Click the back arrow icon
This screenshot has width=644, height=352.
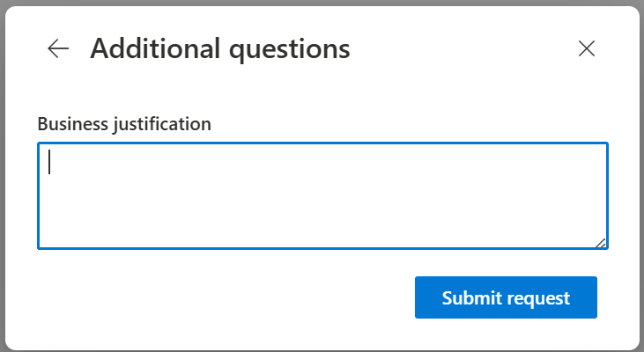click(x=58, y=48)
